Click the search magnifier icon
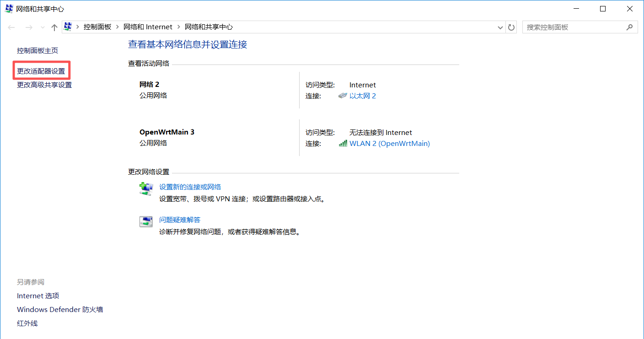 pyautogui.click(x=630, y=27)
